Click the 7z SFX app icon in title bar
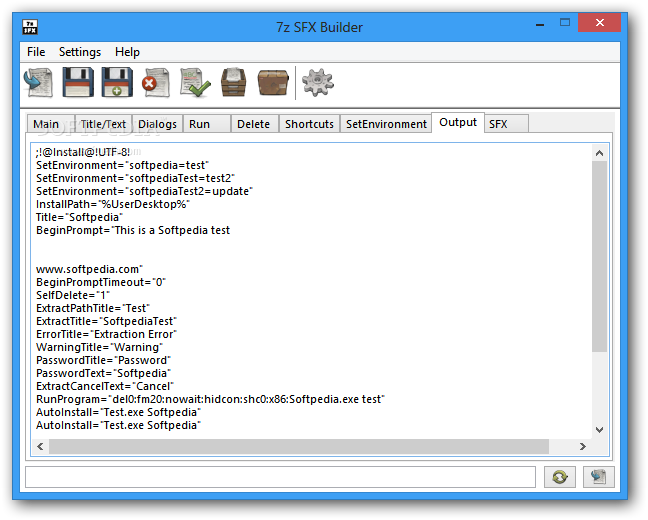The width and height of the screenshot is (648, 520). point(30,27)
